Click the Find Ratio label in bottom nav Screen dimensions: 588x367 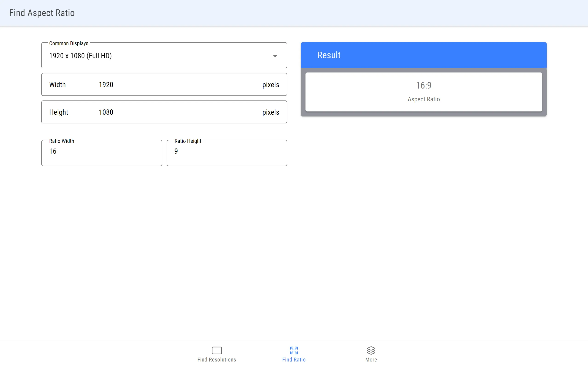[294, 359]
